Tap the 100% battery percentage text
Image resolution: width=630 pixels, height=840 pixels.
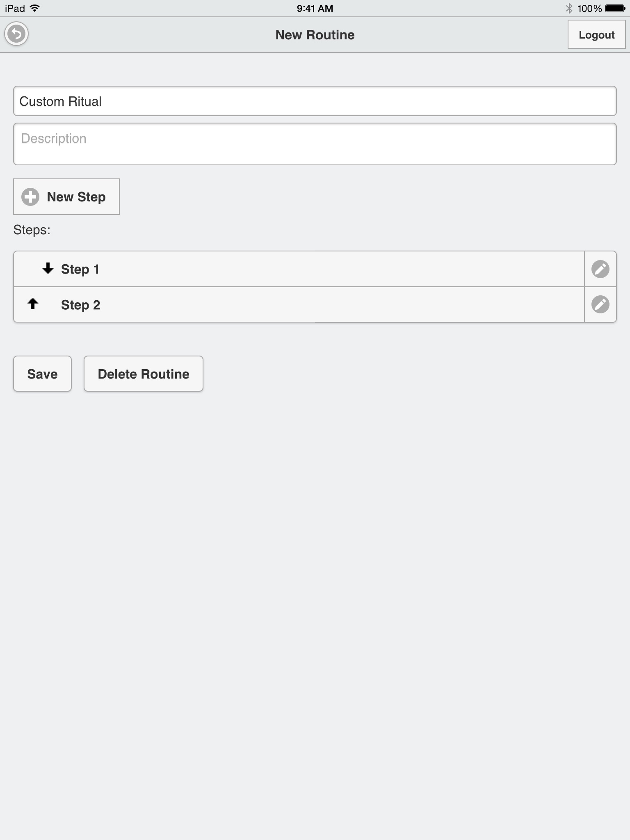tap(589, 8)
